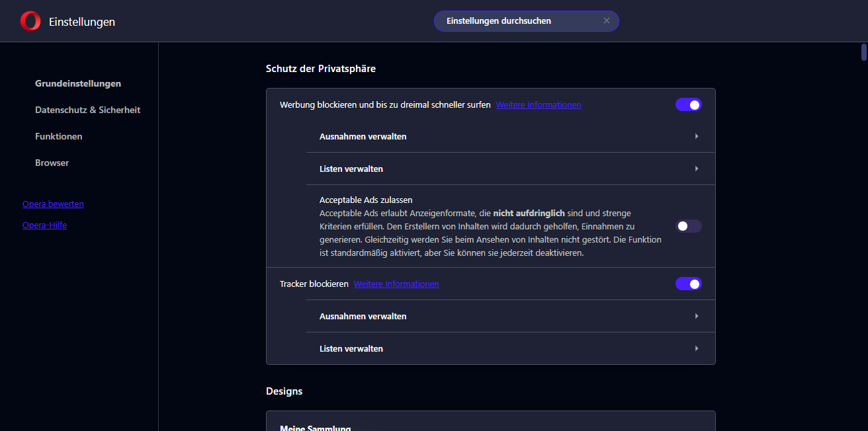Expand Ausnahmen verwalten arrow under Werbung blockieren
Viewport: 868px width, 431px height.
point(697,136)
